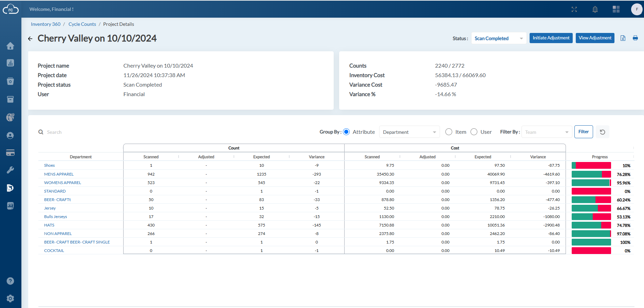Navigate to Cycle Counts breadcrumb
This screenshot has height=308, width=644.
pos(82,24)
